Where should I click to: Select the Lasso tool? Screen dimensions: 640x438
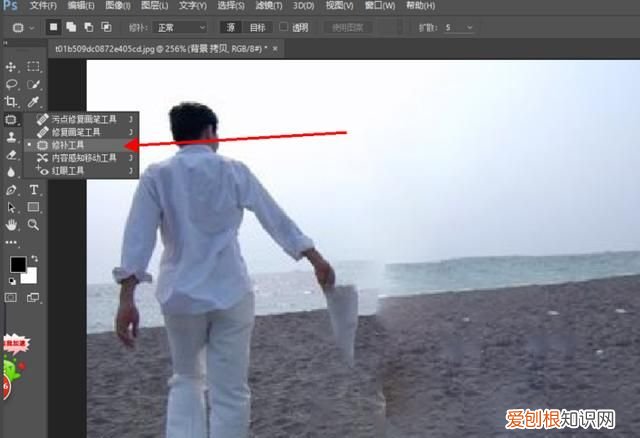tap(11, 84)
